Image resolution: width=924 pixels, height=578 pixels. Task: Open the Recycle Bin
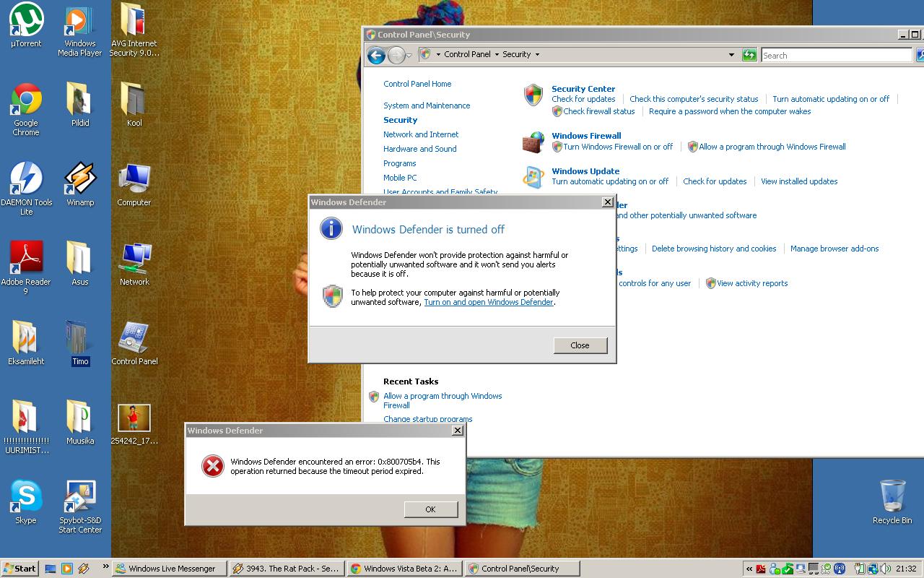click(892, 497)
